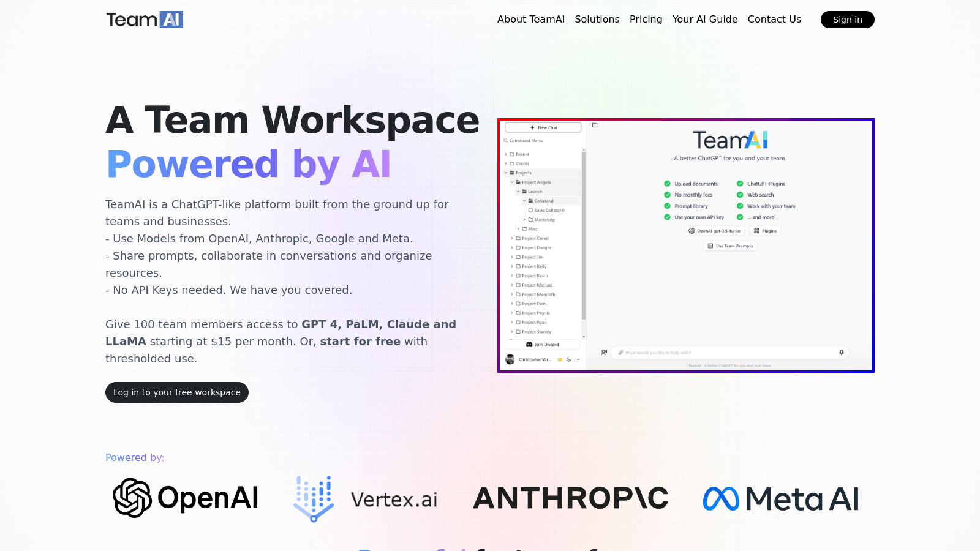980x551 pixels.
Task: Collapse the Collatoral folder chevron
Action: click(x=524, y=201)
